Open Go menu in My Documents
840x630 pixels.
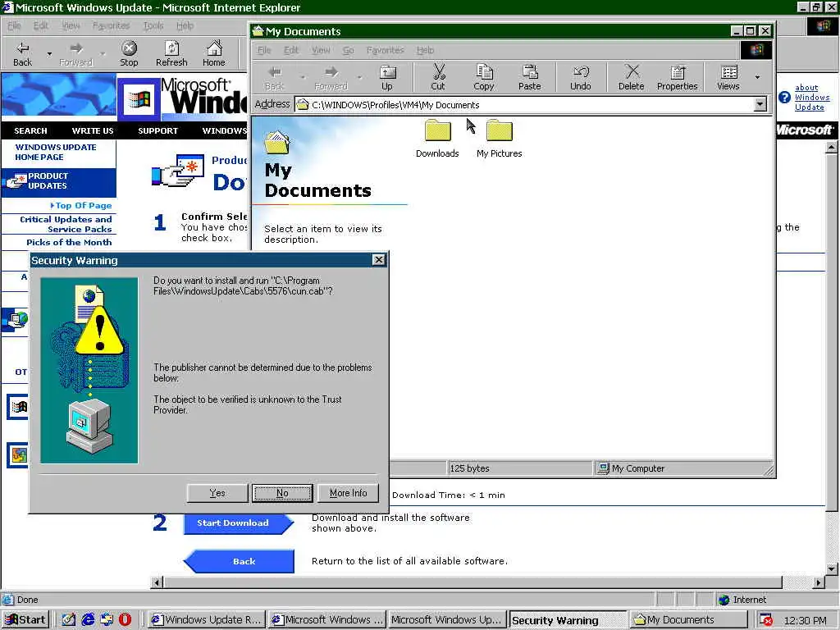tap(348, 50)
